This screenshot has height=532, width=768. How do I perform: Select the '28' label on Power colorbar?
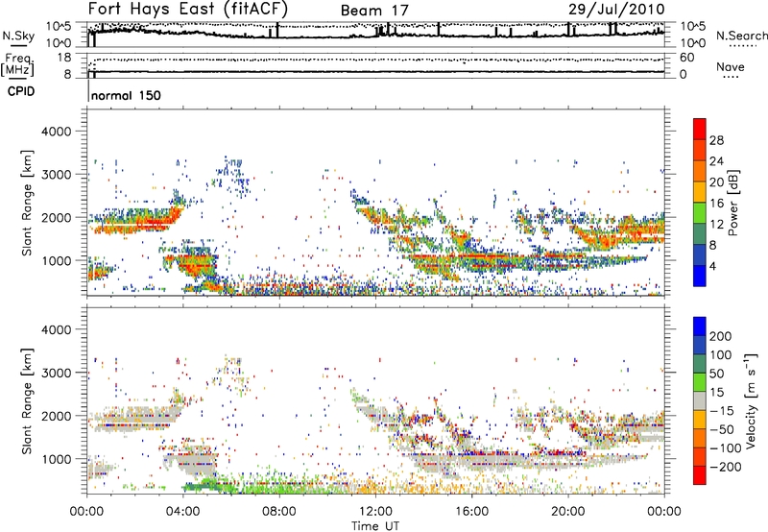click(x=716, y=140)
